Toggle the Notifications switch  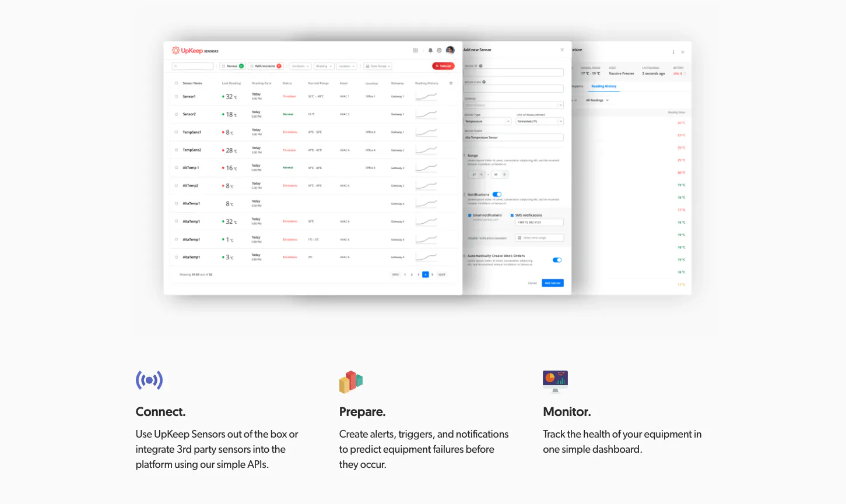[x=497, y=195]
